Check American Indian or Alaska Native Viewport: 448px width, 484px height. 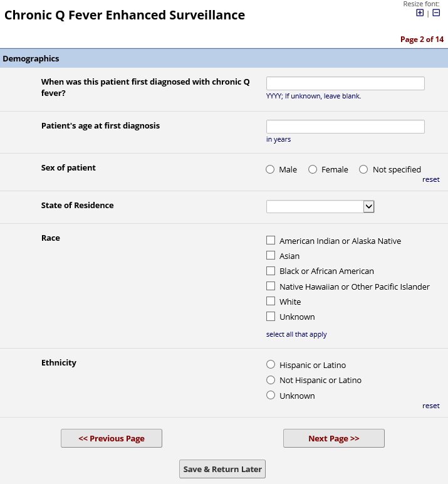pyautogui.click(x=271, y=240)
